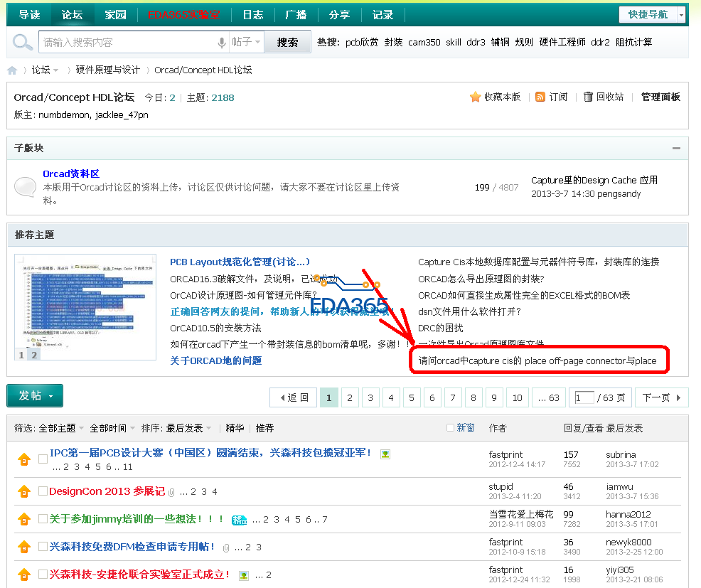The width and height of the screenshot is (701, 588).
Task: Open the 全部时间 filter dropdown
Action: point(112,428)
